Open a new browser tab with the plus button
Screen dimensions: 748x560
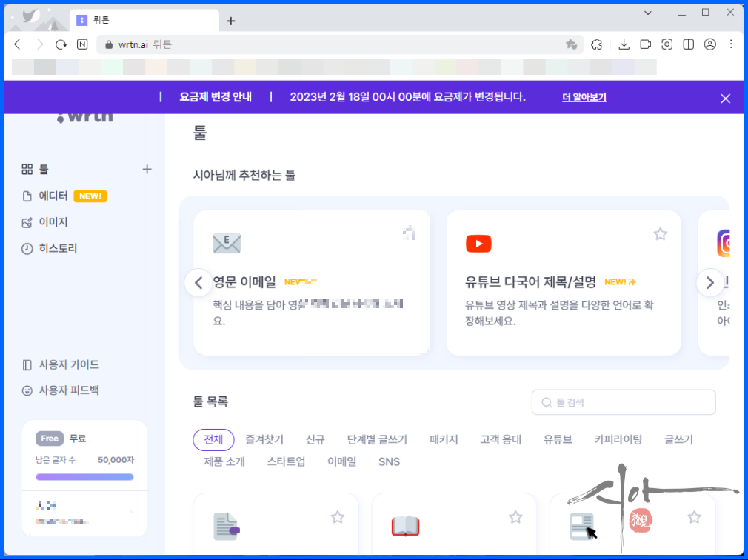(x=231, y=21)
